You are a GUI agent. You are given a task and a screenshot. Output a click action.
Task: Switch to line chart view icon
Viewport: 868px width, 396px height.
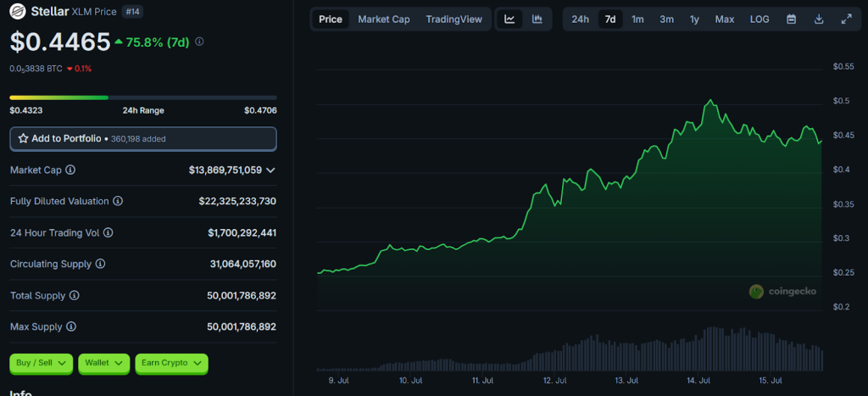pos(509,20)
